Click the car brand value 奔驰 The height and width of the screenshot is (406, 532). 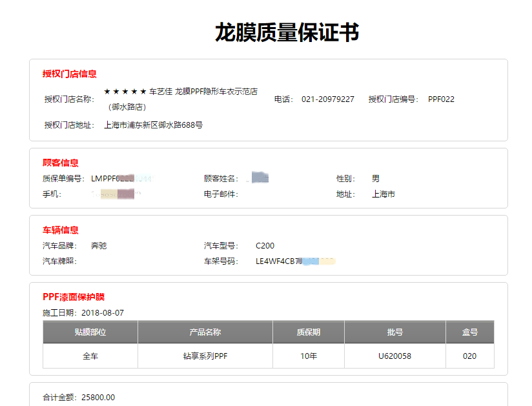[x=99, y=246]
